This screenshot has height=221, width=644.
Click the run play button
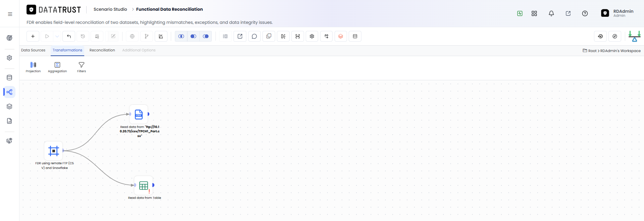(x=47, y=36)
